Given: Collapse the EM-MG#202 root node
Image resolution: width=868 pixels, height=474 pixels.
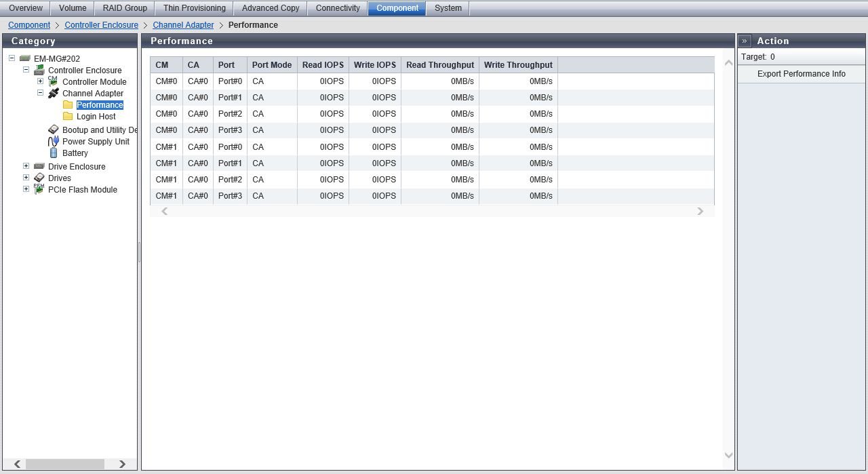Looking at the screenshot, I should point(12,58).
